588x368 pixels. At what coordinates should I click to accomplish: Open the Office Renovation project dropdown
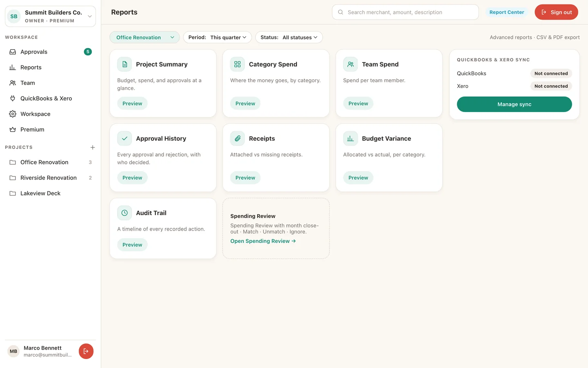coord(145,37)
